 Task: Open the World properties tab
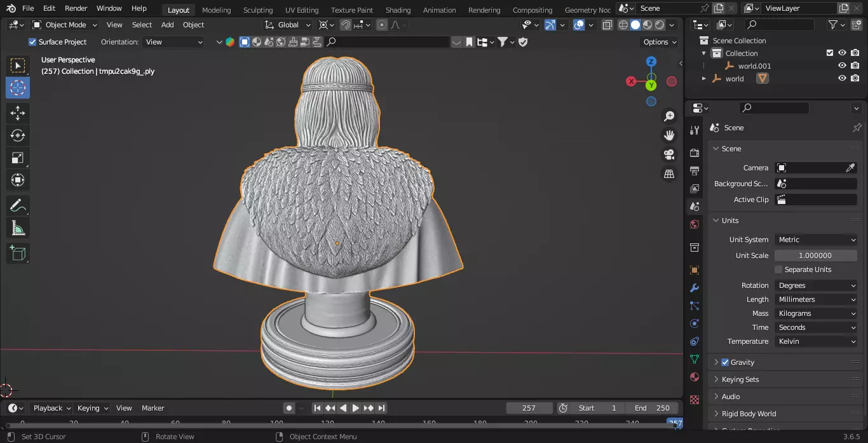695,224
